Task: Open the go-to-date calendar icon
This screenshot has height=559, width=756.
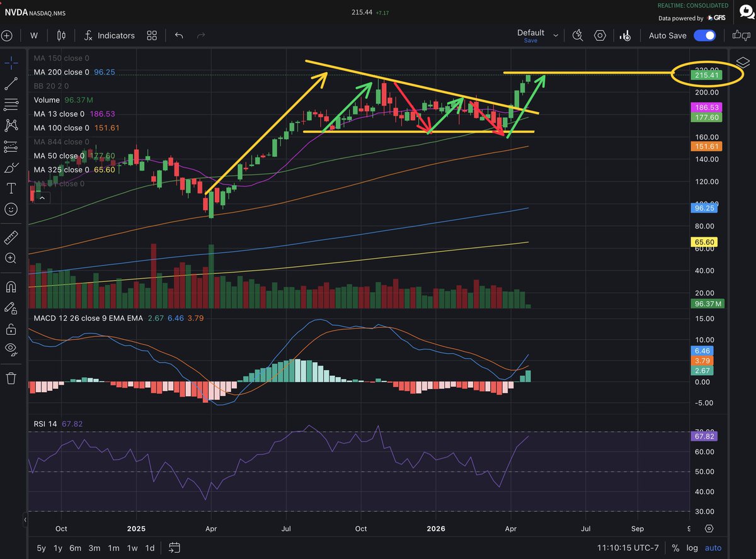Action: 175,547
